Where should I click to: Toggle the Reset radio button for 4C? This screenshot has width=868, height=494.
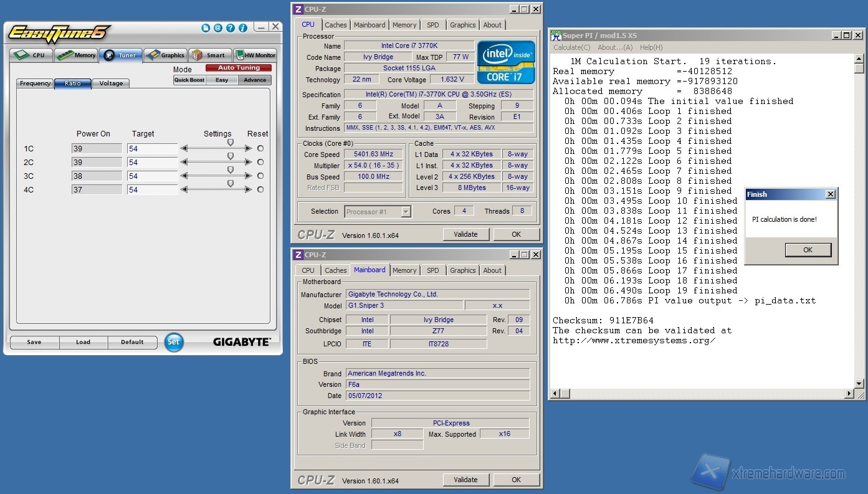260,189
